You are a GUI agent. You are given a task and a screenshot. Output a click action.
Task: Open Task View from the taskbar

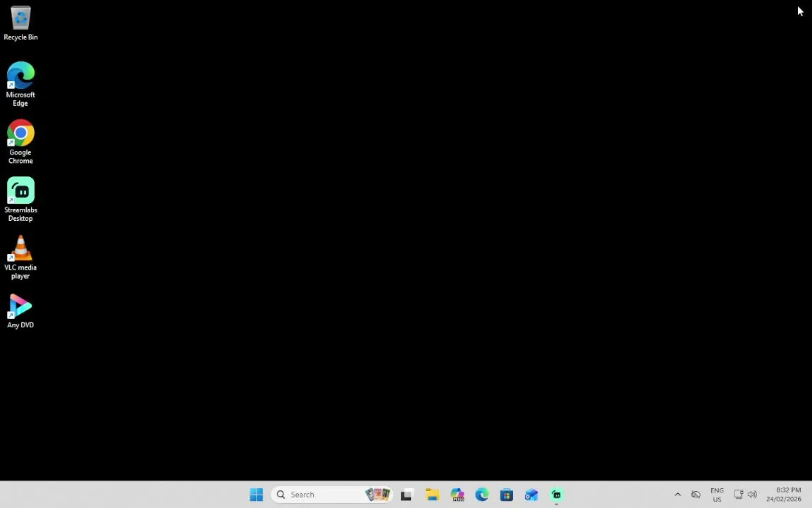[x=407, y=495]
